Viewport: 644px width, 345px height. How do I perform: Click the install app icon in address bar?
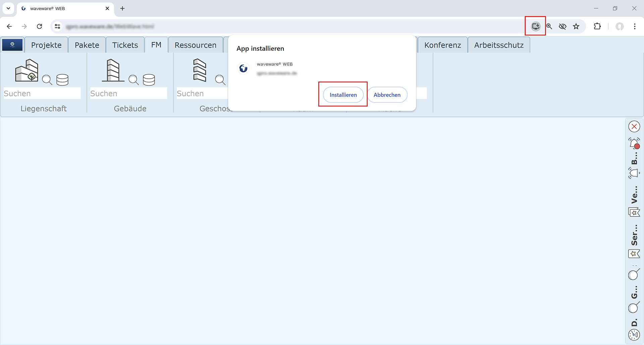[x=535, y=26]
